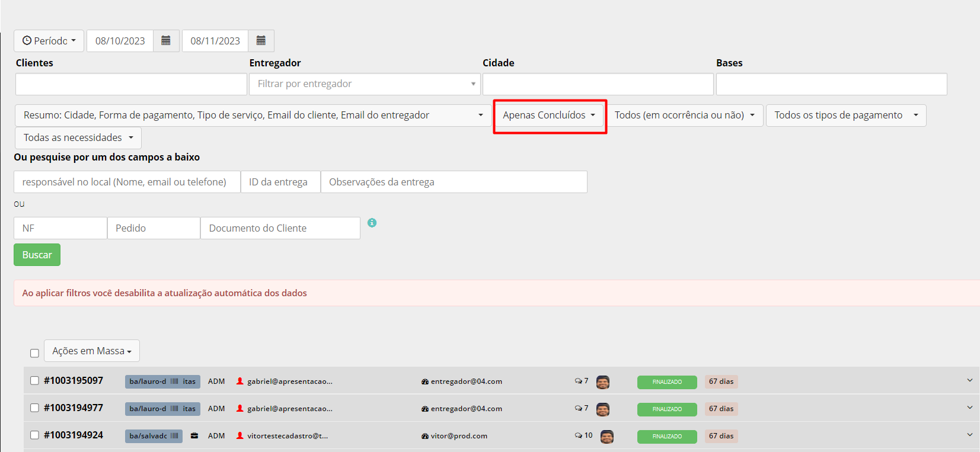
Task: Click FINALIZADO badge in row #1003195097
Action: (x=667, y=382)
